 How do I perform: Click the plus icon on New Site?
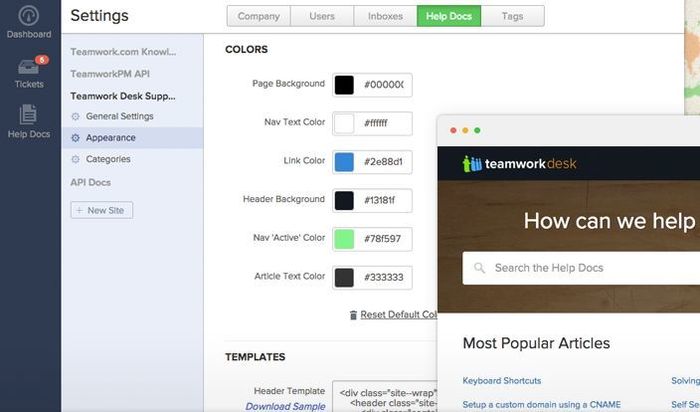pyautogui.click(x=79, y=210)
